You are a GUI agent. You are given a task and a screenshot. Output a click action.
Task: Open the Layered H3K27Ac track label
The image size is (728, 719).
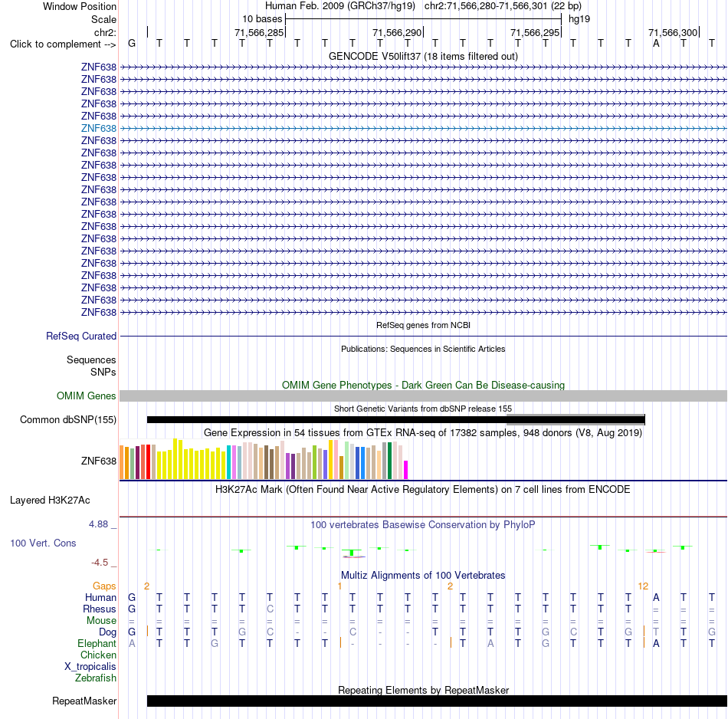pos(50,501)
